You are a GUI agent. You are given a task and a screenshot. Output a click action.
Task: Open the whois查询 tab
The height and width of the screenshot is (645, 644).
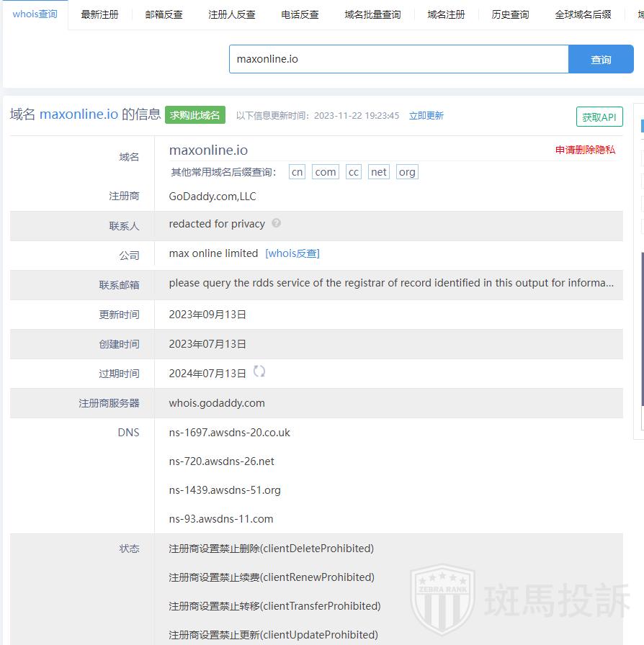35,14
